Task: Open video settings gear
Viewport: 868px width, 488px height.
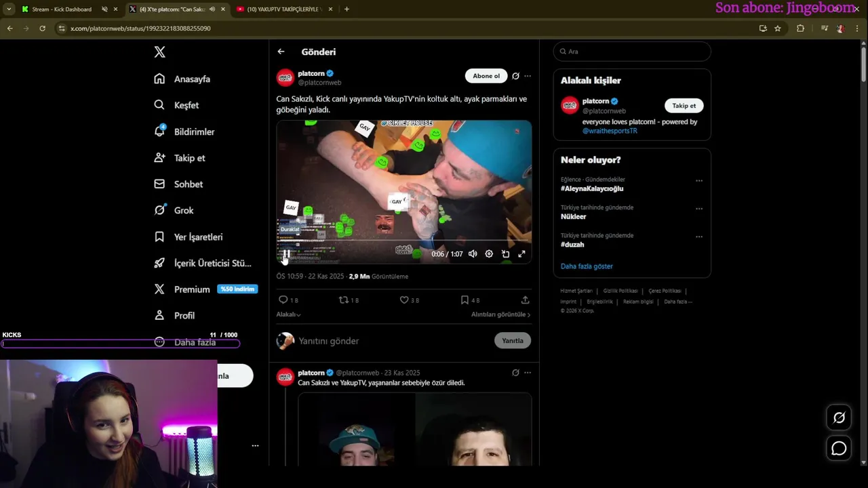Action: [x=489, y=254]
